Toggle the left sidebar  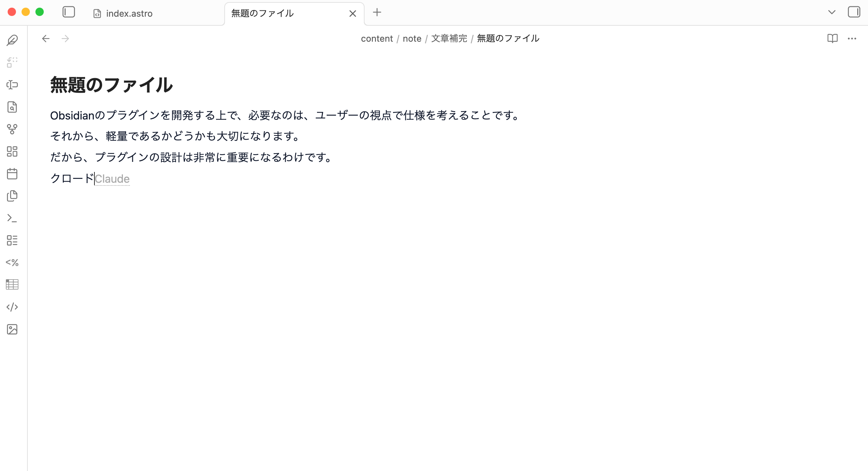[x=69, y=12]
